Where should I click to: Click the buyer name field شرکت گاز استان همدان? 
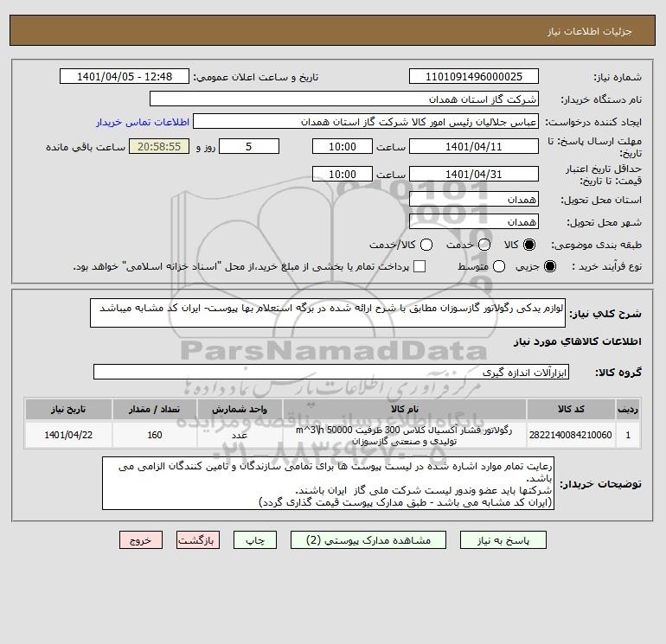344,99
